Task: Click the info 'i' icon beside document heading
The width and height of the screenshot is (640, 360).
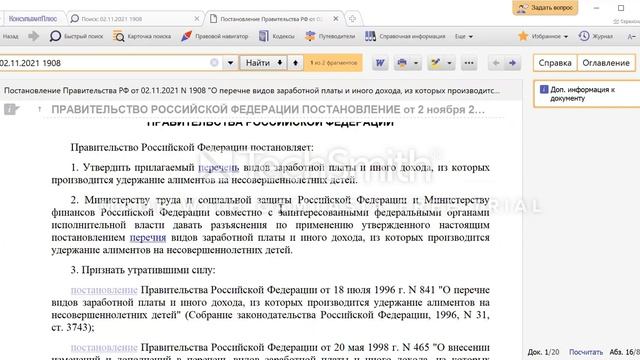Action: tap(11, 109)
